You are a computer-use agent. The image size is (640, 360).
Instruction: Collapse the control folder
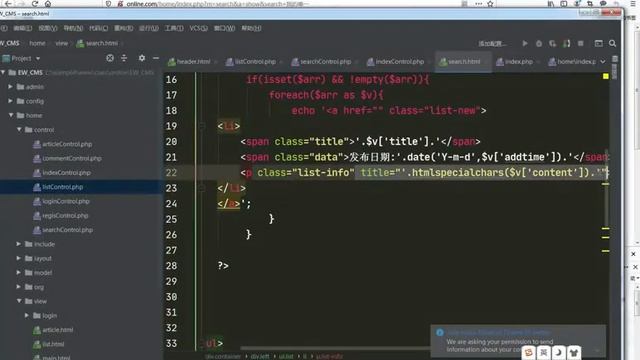click(19, 129)
